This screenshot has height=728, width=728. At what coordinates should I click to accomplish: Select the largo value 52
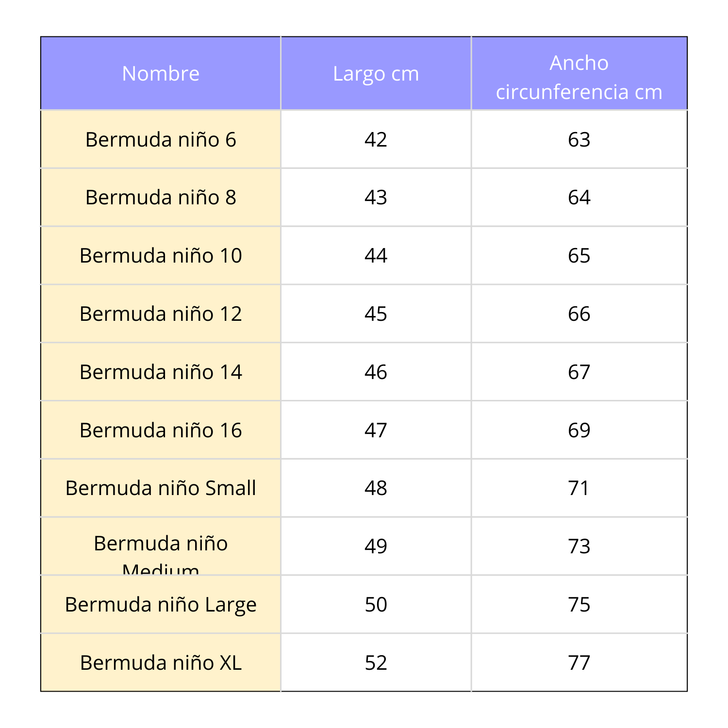click(376, 663)
